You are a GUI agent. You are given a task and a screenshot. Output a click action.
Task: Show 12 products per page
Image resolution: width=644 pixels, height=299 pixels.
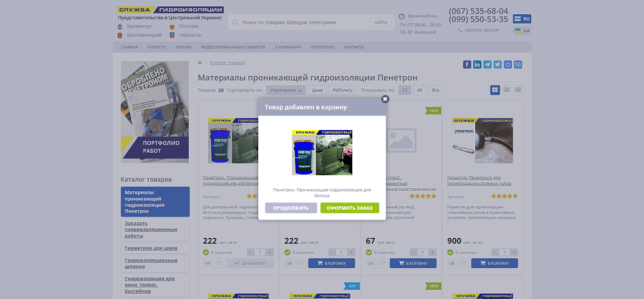(405, 90)
